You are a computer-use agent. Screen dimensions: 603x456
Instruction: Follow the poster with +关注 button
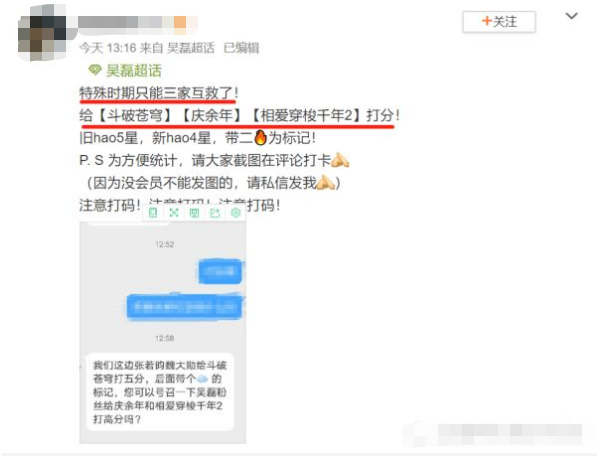[499, 22]
